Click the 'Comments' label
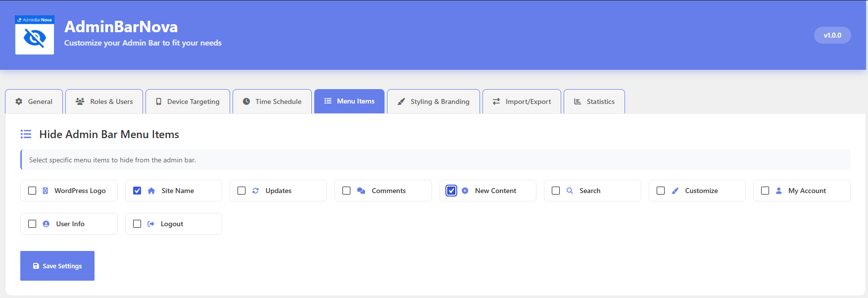Viewport: 868px width, 298px height. (x=389, y=191)
